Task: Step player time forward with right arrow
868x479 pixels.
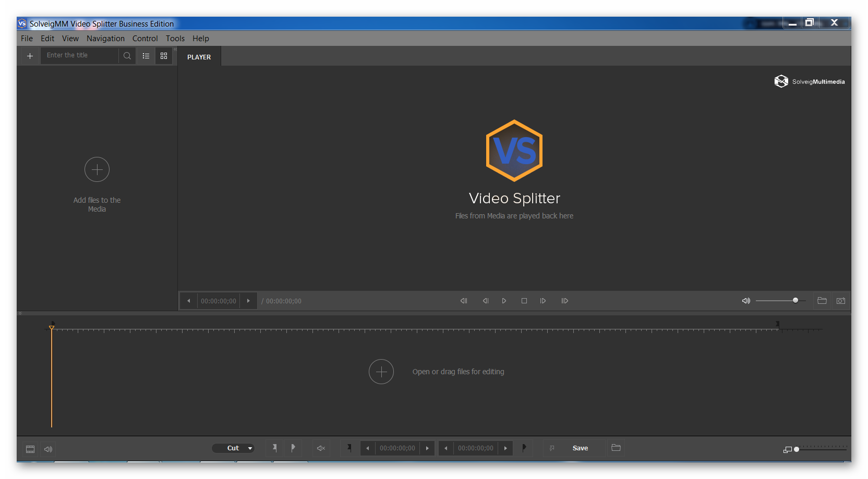Action: [248, 301]
